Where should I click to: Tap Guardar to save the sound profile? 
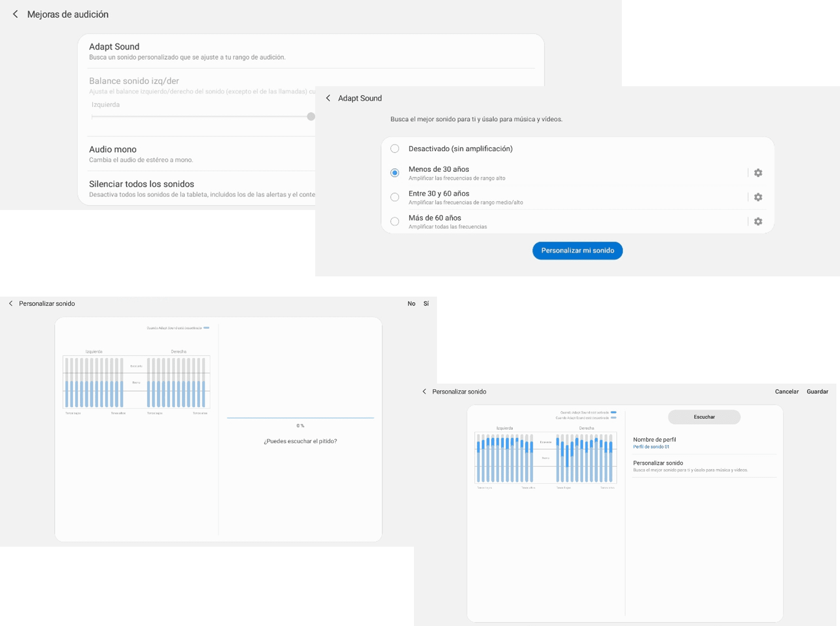pyautogui.click(x=817, y=392)
